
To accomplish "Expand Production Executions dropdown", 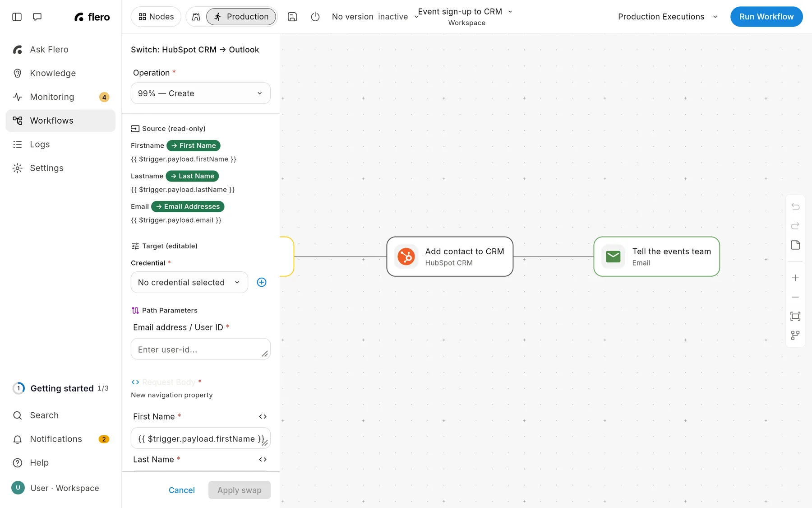I will [x=668, y=17].
